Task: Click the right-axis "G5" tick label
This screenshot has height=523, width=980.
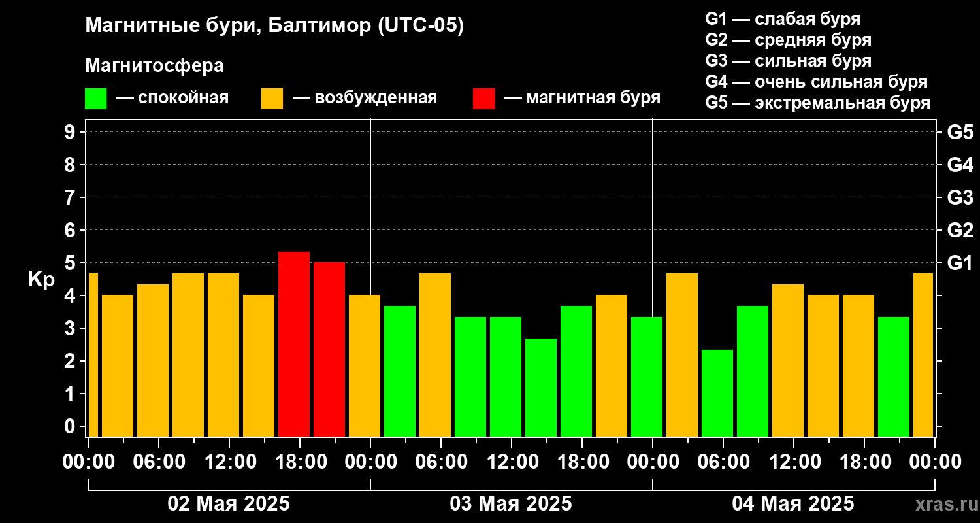Action: click(960, 132)
